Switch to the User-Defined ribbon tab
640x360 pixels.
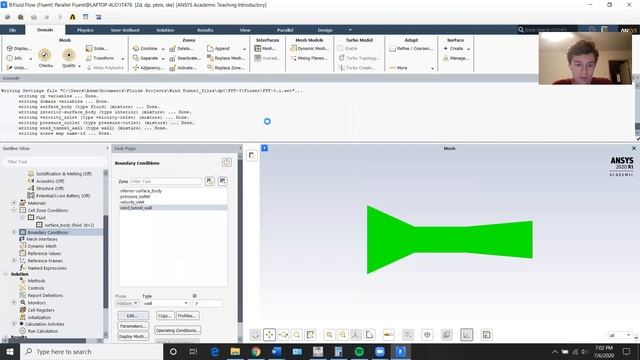(125, 30)
